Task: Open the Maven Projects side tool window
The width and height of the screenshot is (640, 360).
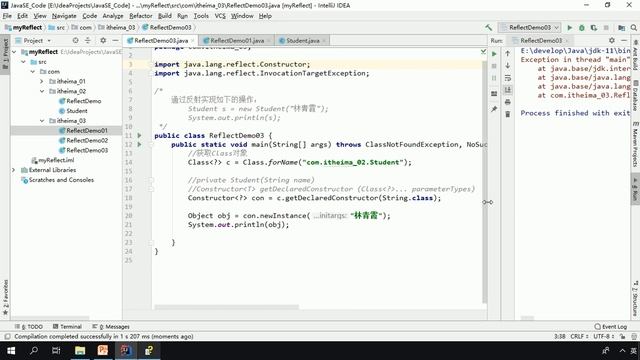Action: coord(636,144)
